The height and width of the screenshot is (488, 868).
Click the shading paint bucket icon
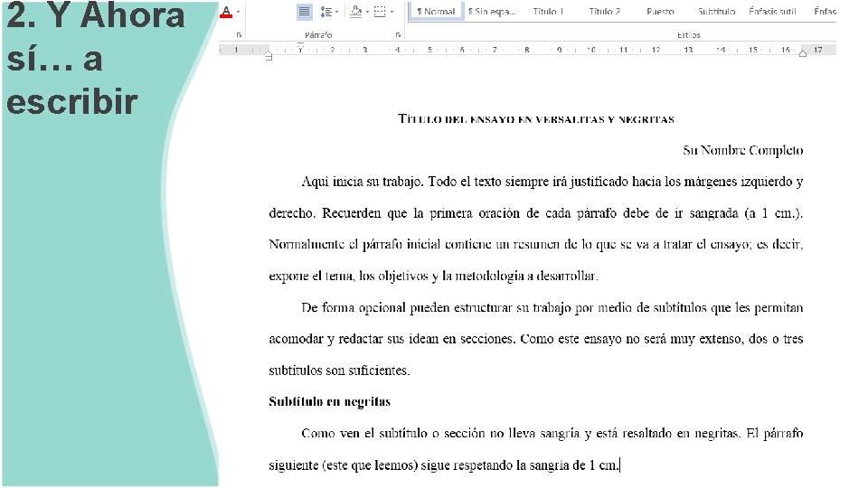(356, 12)
